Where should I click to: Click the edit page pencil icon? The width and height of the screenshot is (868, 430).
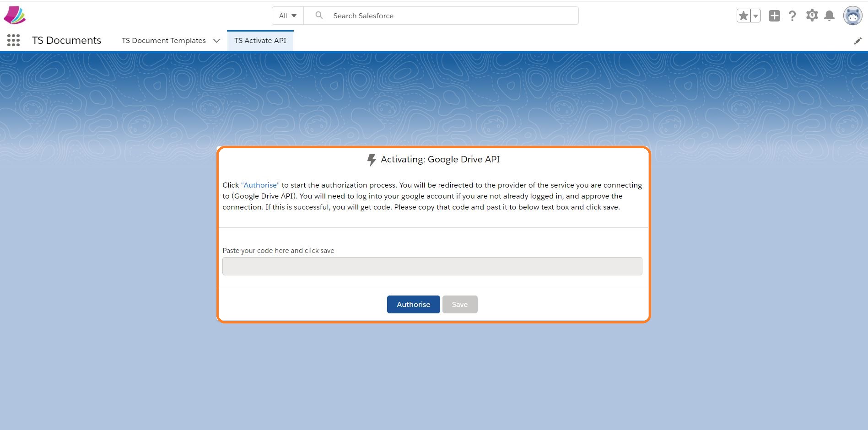[858, 41]
